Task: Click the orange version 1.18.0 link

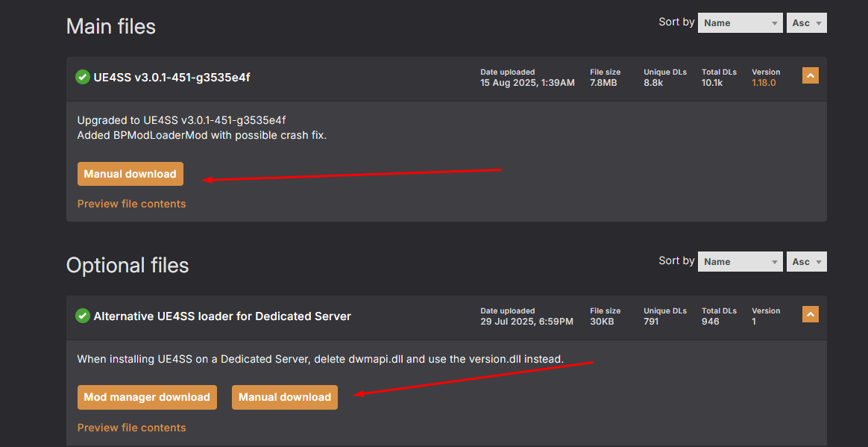Action: pyautogui.click(x=764, y=83)
